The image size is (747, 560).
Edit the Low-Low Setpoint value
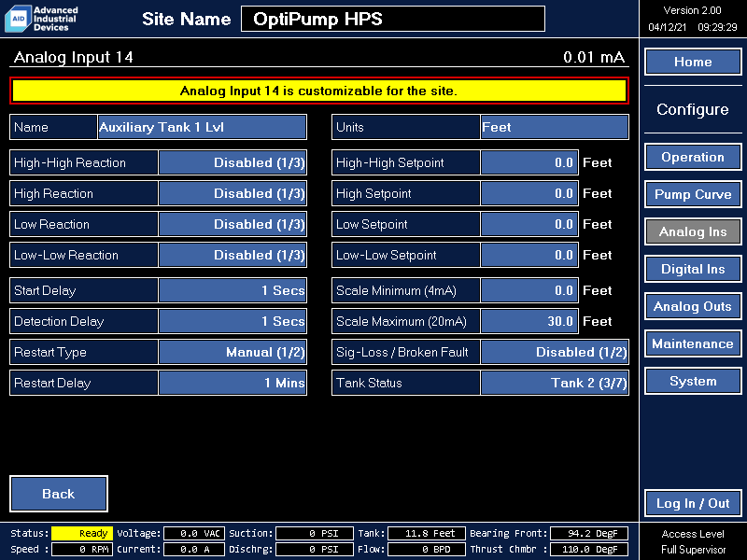point(529,255)
